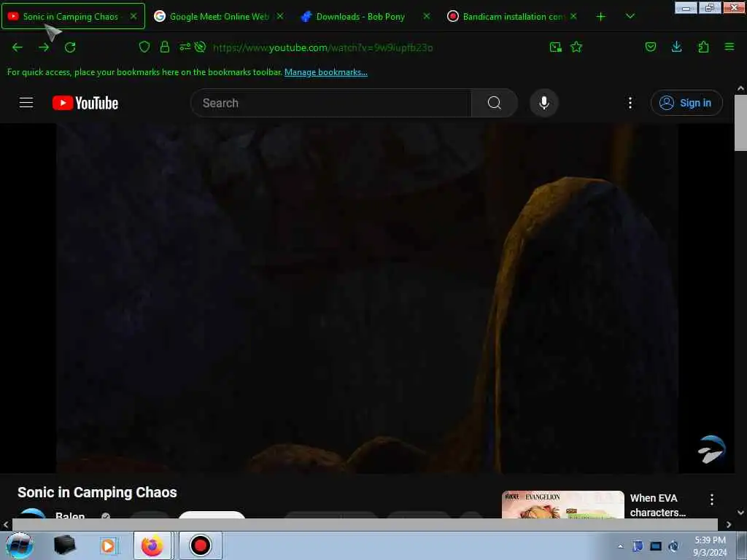This screenshot has height=560, width=747.
Task: Click the magnifier search button
Action: click(494, 103)
